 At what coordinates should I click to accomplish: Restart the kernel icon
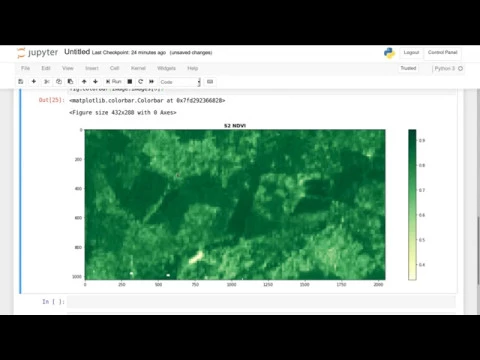(x=141, y=81)
